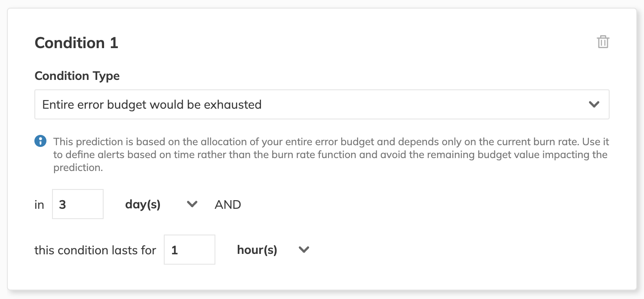Screen dimensions: 644x299
Task: Click the "in" label before the days field
Action: (x=39, y=205)
